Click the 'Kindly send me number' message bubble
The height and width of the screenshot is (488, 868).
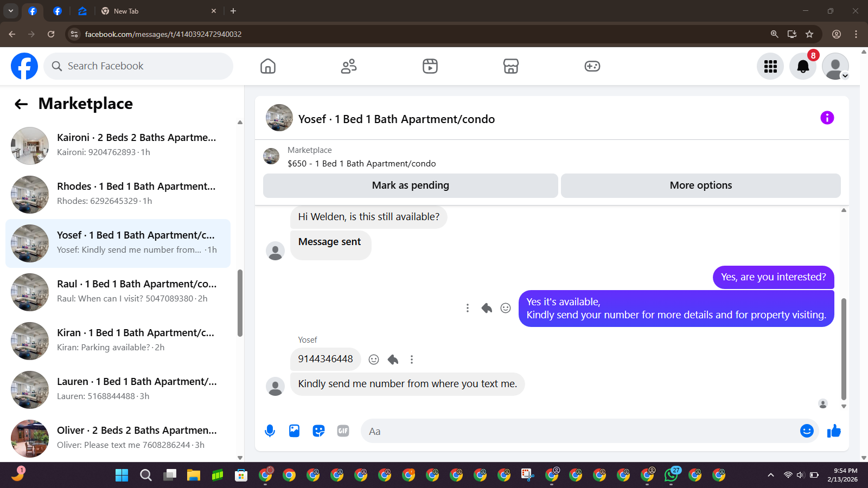407,384
